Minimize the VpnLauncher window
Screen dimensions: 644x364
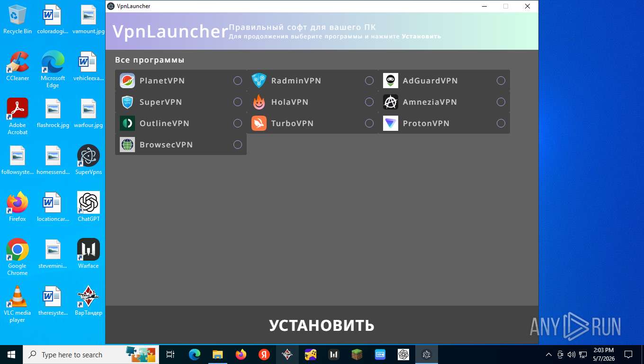[x=484, y=6]
